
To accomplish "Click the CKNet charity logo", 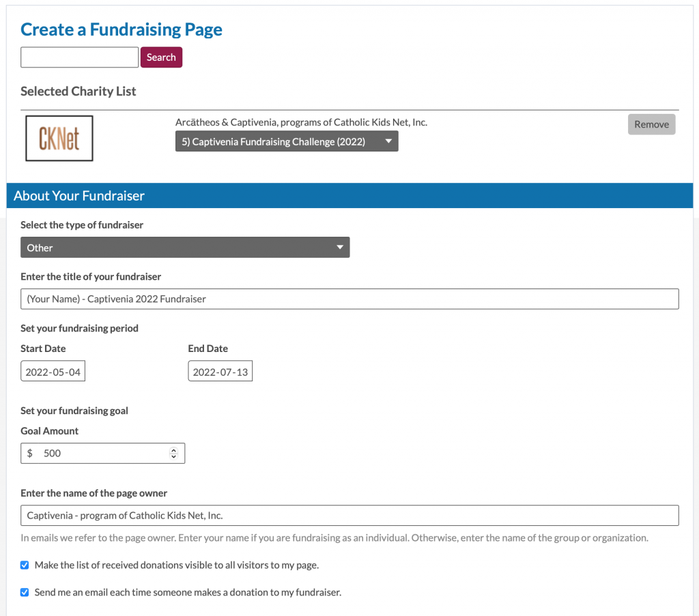I will 59,138.
